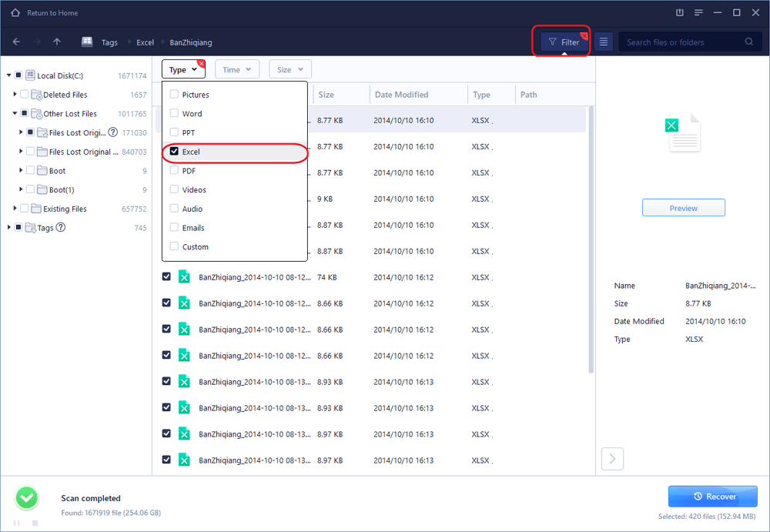Click help icon beside Tags
Viewport: 770px width, 532px height.
pos(61,228)
